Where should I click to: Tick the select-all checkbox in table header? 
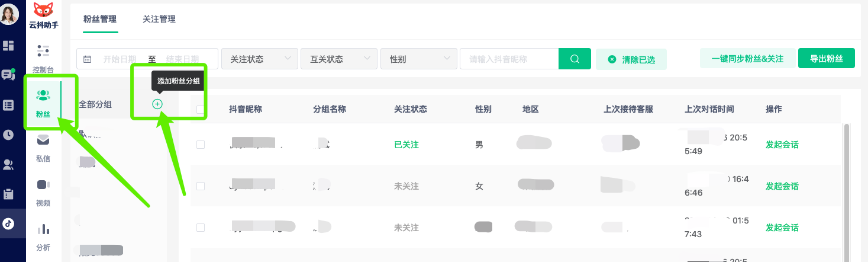tap(201, 109)
